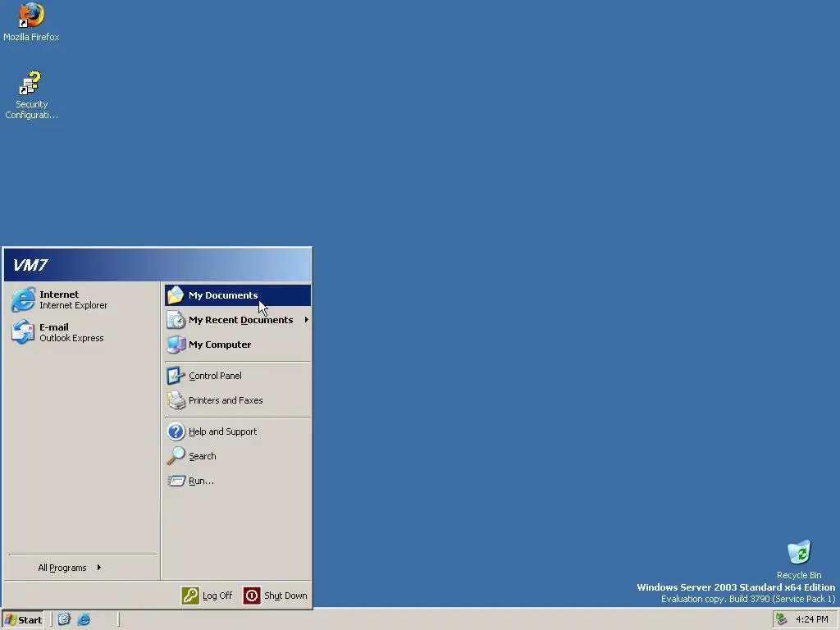Click the Run icon

pos(176,481)
